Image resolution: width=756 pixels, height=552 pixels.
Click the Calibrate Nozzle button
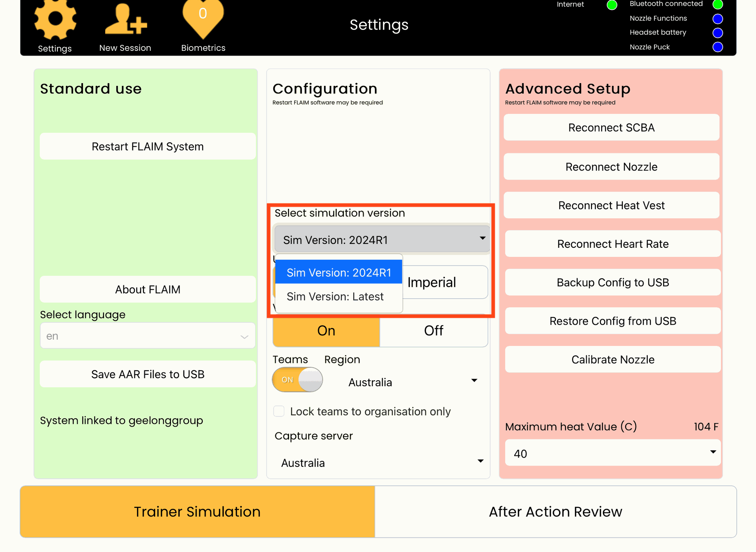612,360
